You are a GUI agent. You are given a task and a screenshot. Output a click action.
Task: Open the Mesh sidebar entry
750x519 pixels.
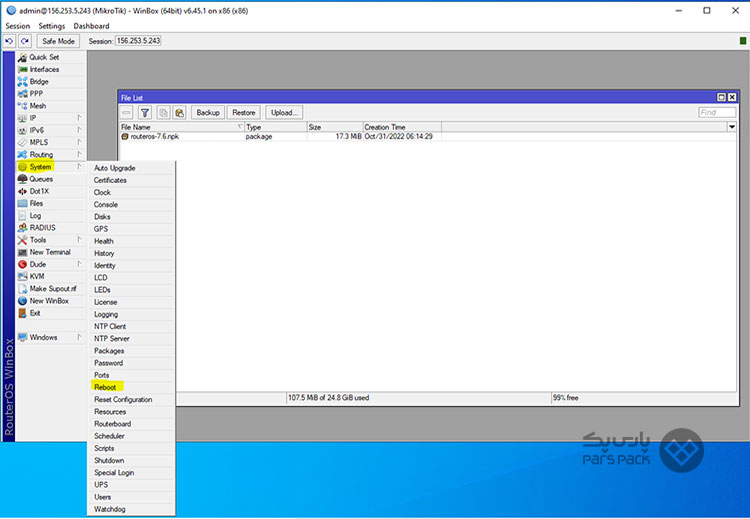pos(51,106)
